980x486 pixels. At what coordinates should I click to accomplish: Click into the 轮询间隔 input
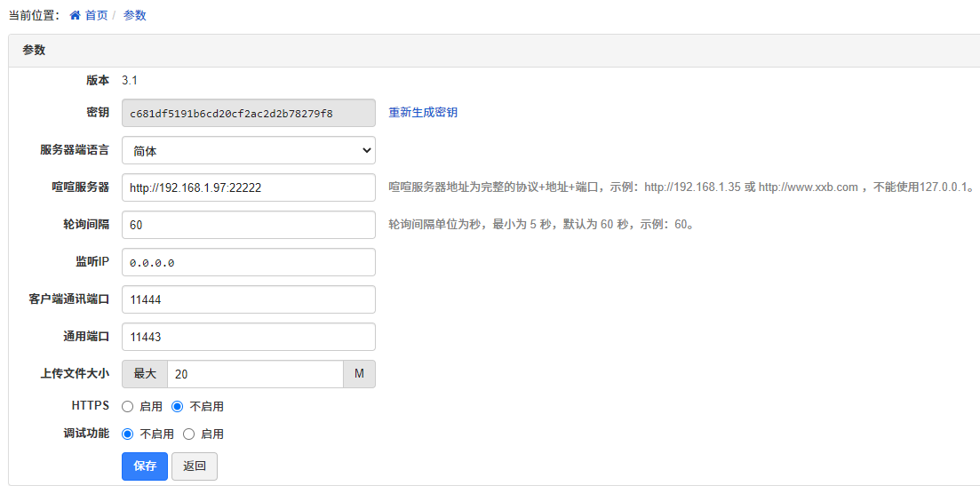[x=248, y=225]
